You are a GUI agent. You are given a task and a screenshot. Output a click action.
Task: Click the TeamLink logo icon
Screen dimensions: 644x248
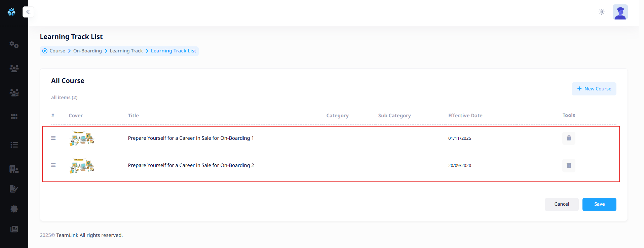click(11, 12)
